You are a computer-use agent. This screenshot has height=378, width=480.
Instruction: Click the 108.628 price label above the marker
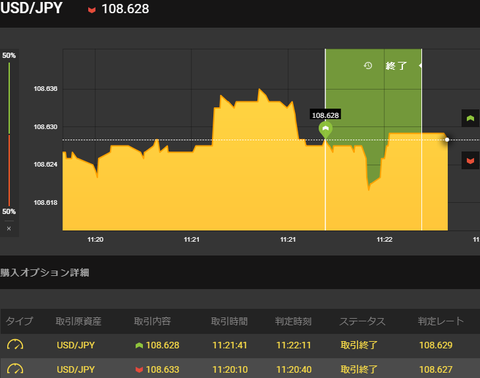(325, 115)
